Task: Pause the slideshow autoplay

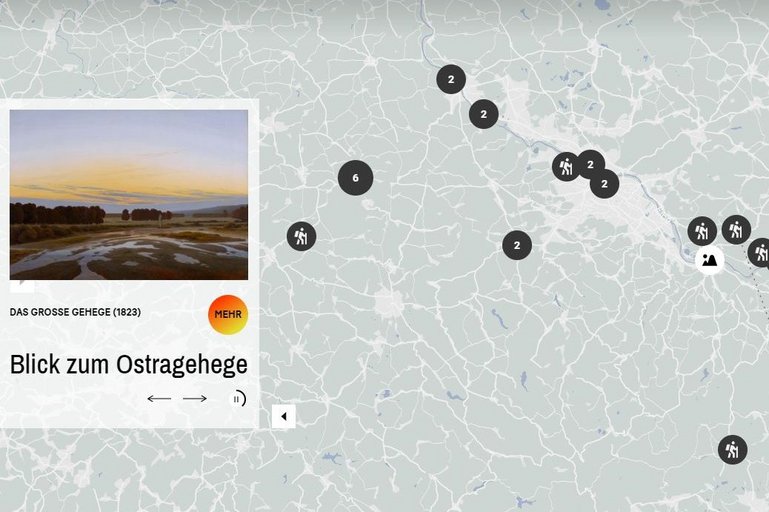Action: [x=237, y=399]
